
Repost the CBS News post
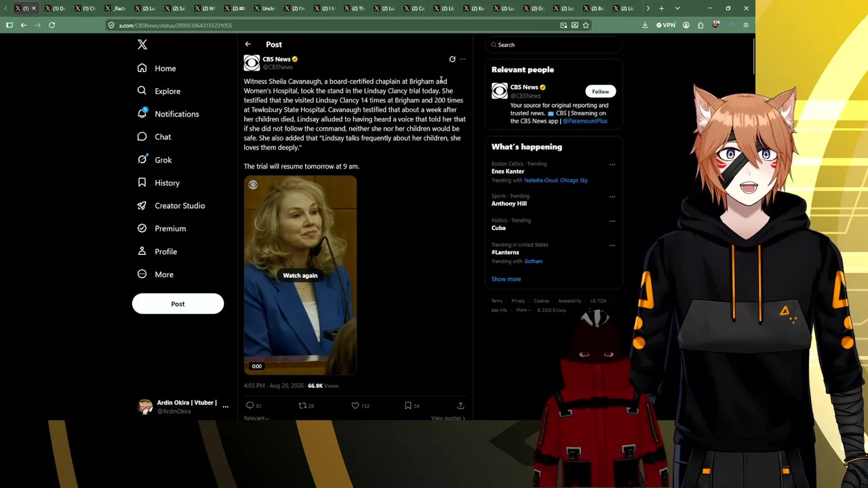pyautogui.click(x=306, y=405)
